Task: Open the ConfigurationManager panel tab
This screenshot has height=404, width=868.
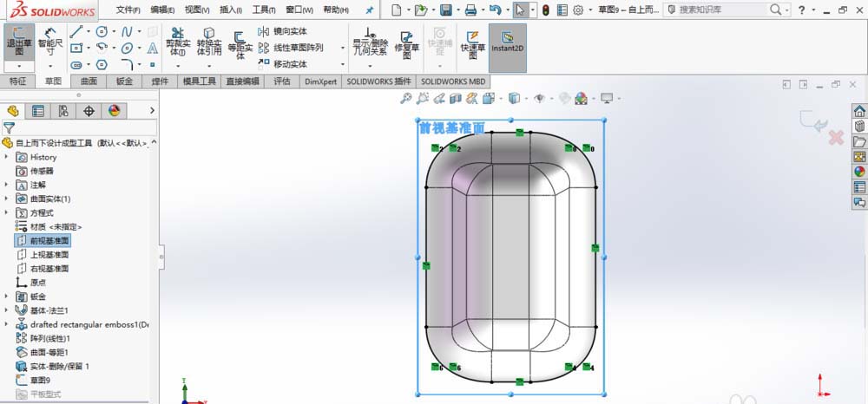Action: (x=63, y=111)
